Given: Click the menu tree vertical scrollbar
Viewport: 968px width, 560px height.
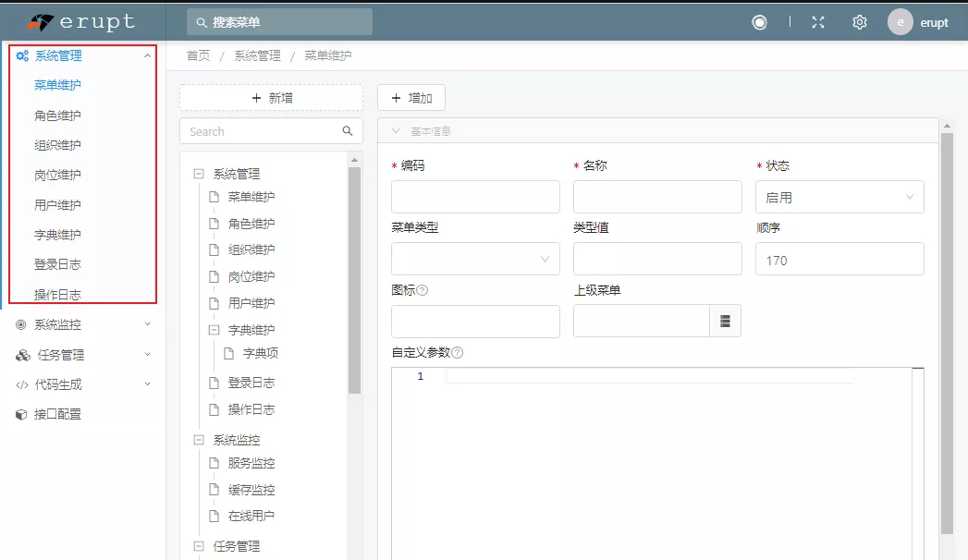Looking at the screenshot, I should pyautogui.click(x=354, y=281).
